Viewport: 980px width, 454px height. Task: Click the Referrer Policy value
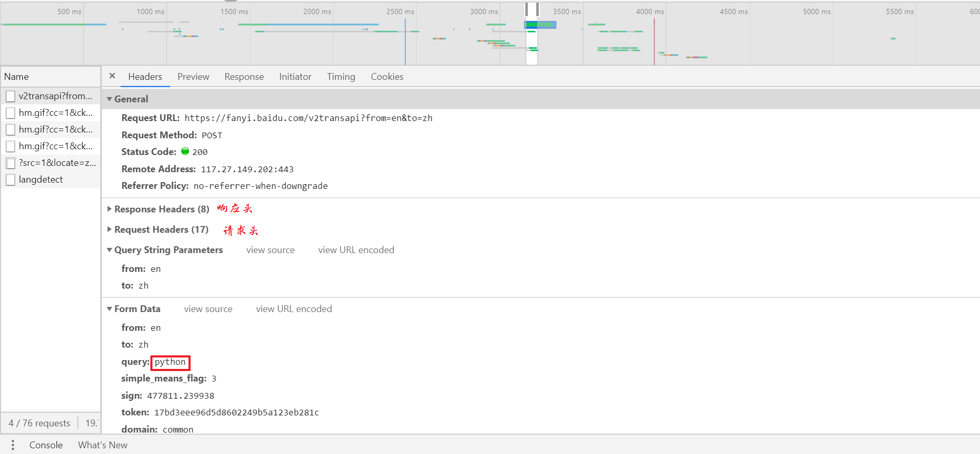(x=261, y=186)
